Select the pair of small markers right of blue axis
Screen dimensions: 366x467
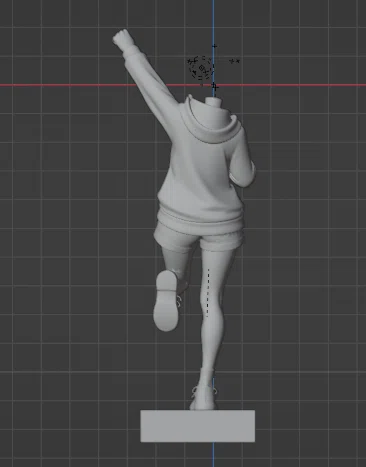[x=235, y=61]
